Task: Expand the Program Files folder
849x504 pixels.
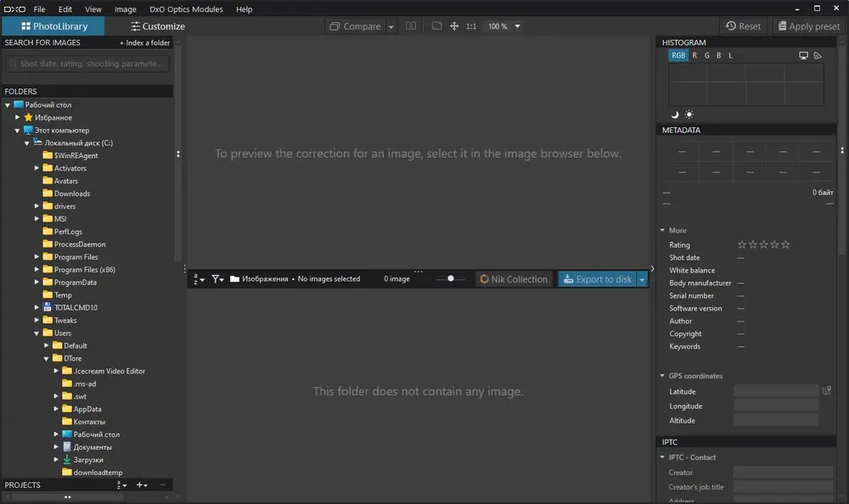Action: click(x=37, y=256)
